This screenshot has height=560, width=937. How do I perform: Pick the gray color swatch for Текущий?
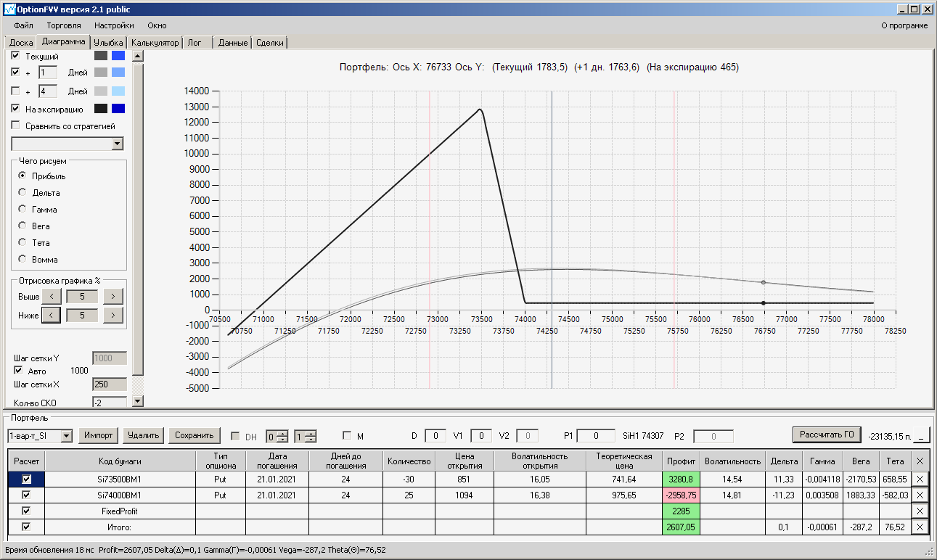pos(101,56)
